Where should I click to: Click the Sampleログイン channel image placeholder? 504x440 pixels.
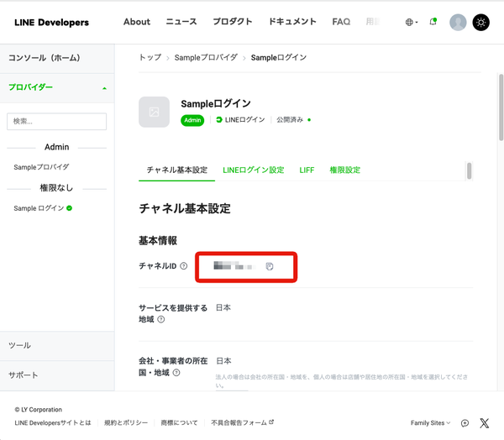tap(154, 112)
